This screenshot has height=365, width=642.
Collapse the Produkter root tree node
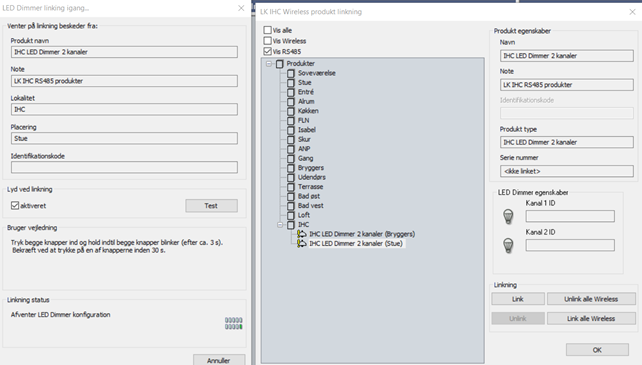[x=269, y=64]
